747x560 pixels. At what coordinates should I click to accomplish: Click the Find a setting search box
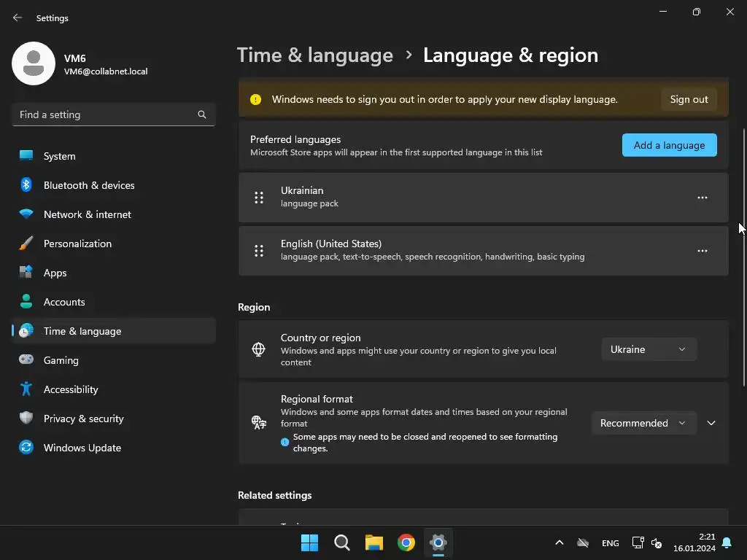click(x=113, y=114)
